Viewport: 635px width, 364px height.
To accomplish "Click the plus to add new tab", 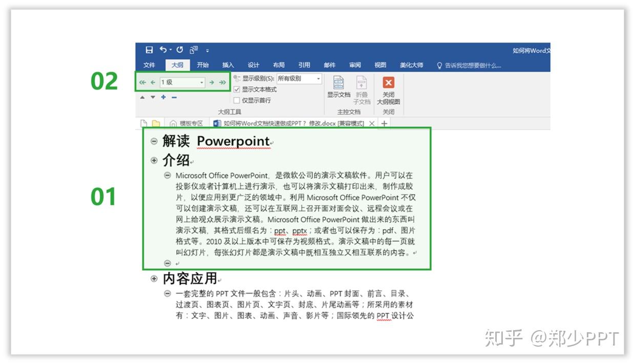I will point(384,123).
